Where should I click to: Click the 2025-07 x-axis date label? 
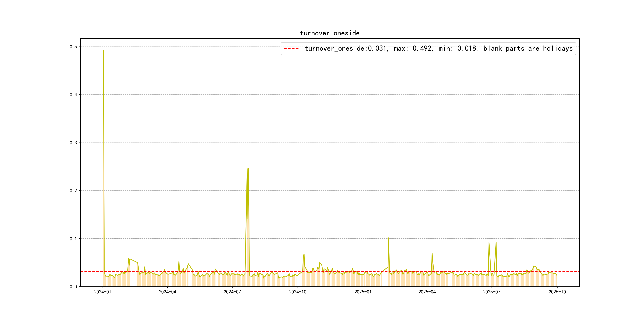coord(492,292)
